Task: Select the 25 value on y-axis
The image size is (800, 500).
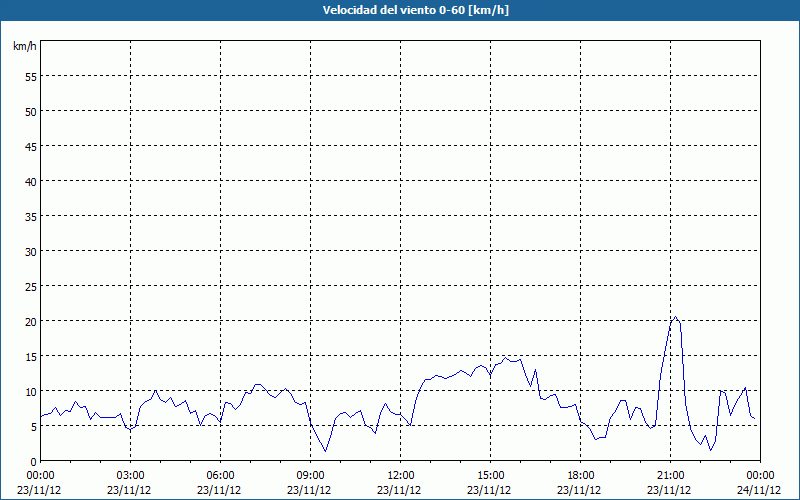Action: tap(31, 286)
